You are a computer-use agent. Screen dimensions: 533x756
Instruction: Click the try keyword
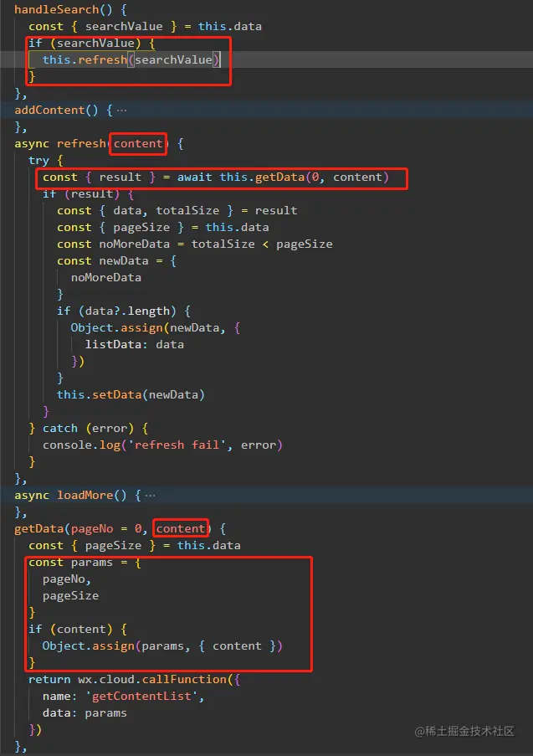[38, 161]
